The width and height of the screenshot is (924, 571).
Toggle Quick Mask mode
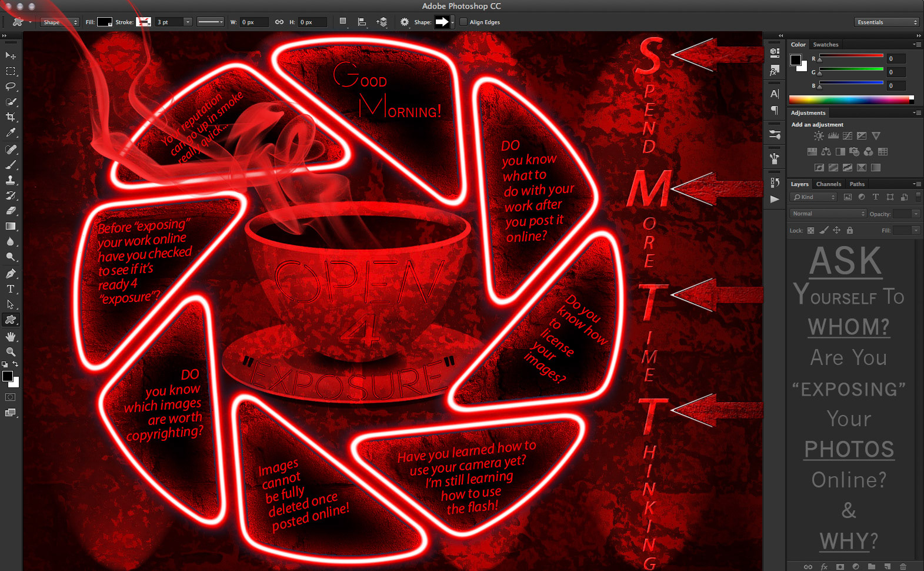coord(11,397)
